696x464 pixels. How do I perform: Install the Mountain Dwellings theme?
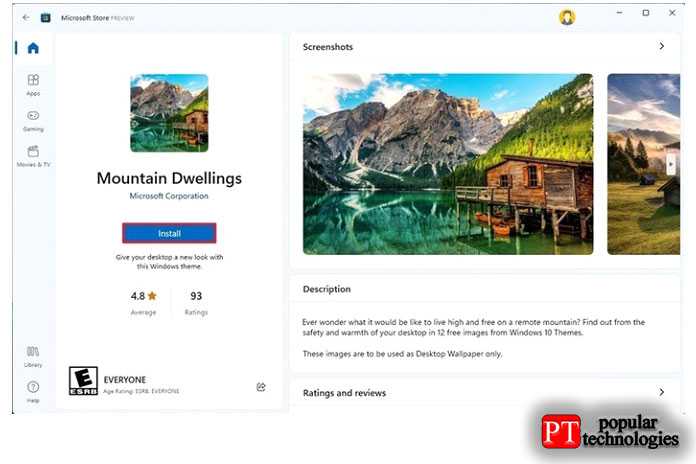pyautogui.click(x=169, y=233)
